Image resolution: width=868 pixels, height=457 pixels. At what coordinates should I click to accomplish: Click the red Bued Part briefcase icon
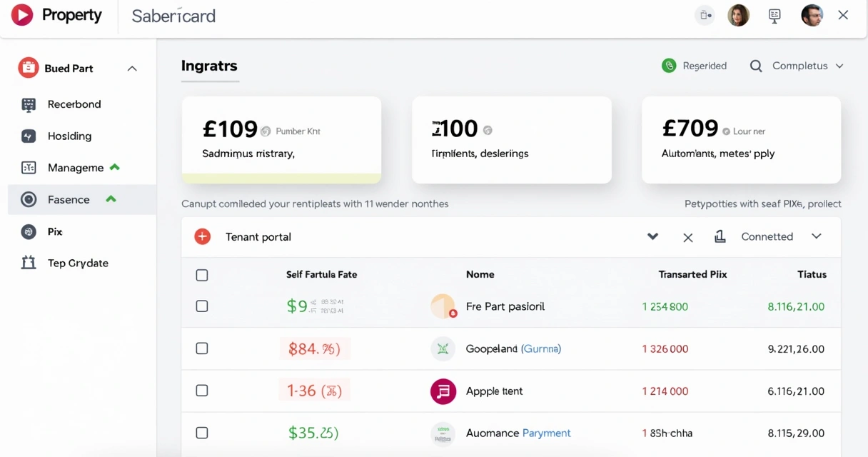click(29, 68)
